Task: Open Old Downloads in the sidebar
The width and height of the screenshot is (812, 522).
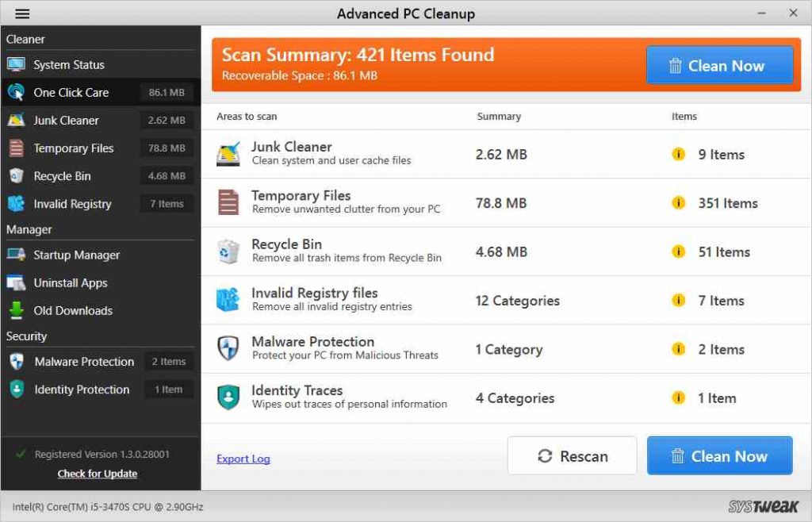Action: click(x=101, y=311)
